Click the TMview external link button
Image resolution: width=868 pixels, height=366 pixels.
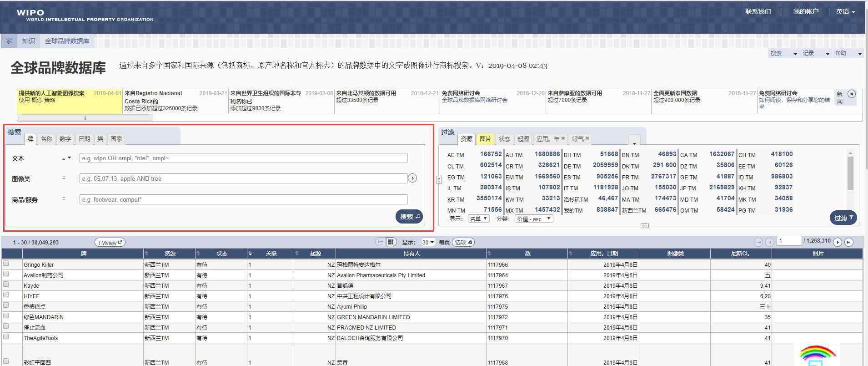coord(110,243)
